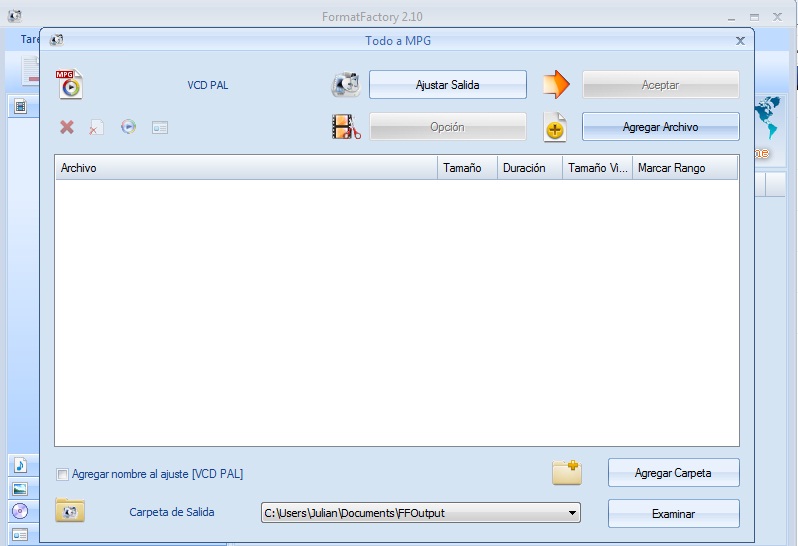Open file info card icon

(160, 127)
